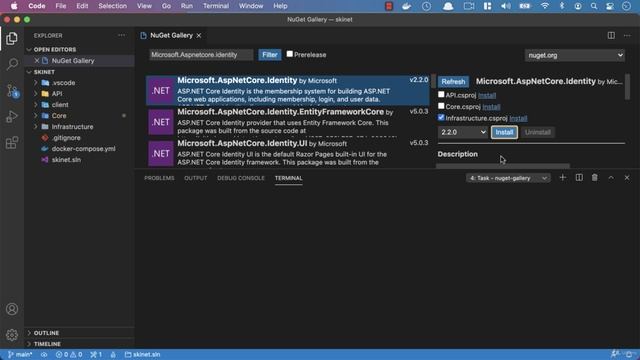Open editor more actions ellipsis
The image size is (640, 360).
click(627, 36)
